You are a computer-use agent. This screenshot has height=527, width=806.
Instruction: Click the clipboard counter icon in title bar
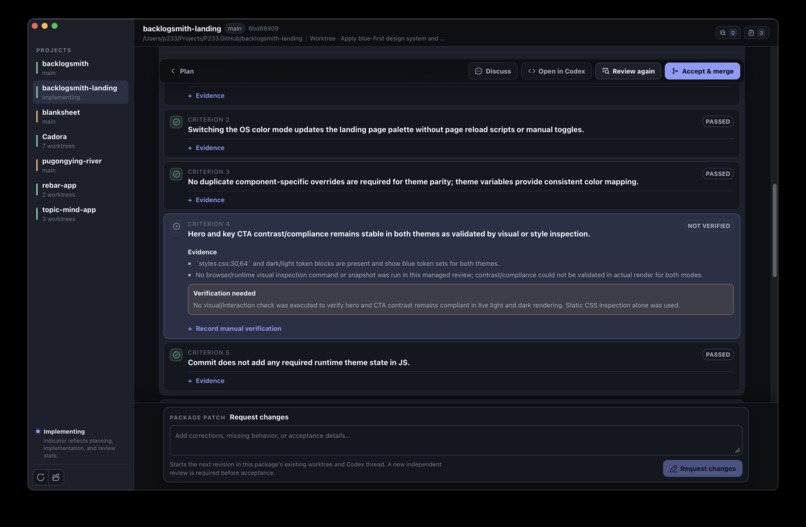756,32
